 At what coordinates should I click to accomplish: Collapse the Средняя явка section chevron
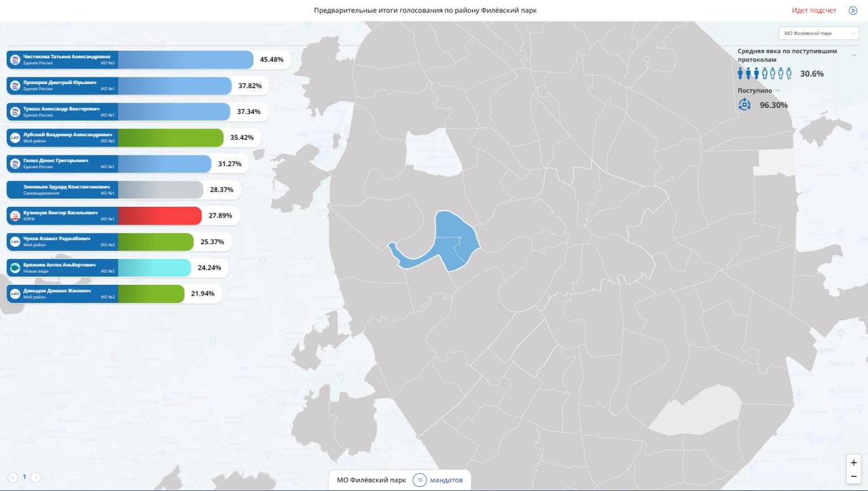point(854,55)
